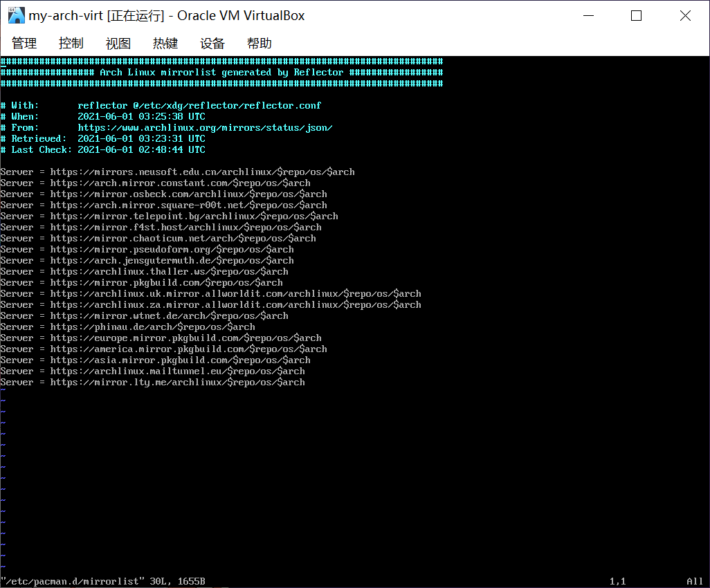Viewport: 710px width, 588px height.
Task: Click the Arch Linux mirrorlist header title
Action: [221, 73]
